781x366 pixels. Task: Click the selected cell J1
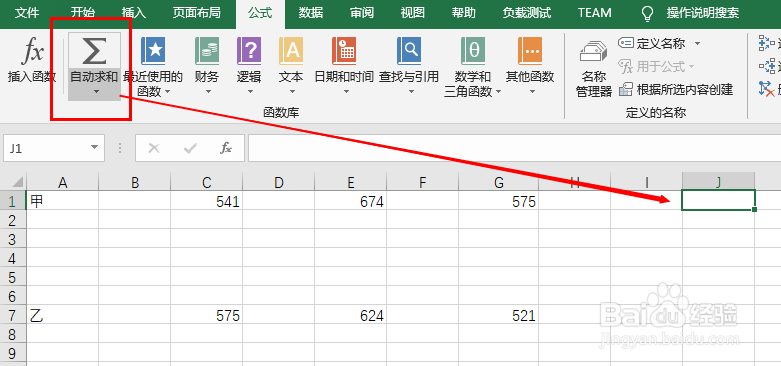(718, 200)
